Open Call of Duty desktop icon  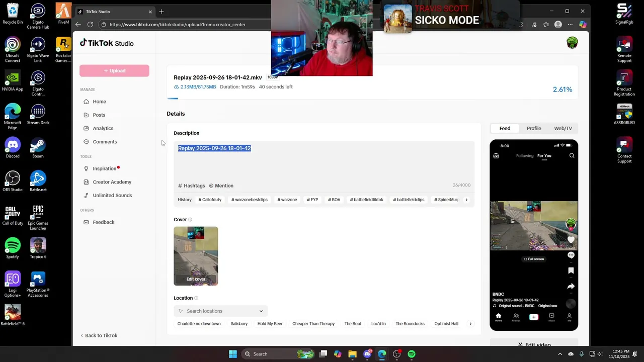click(13, 215)
